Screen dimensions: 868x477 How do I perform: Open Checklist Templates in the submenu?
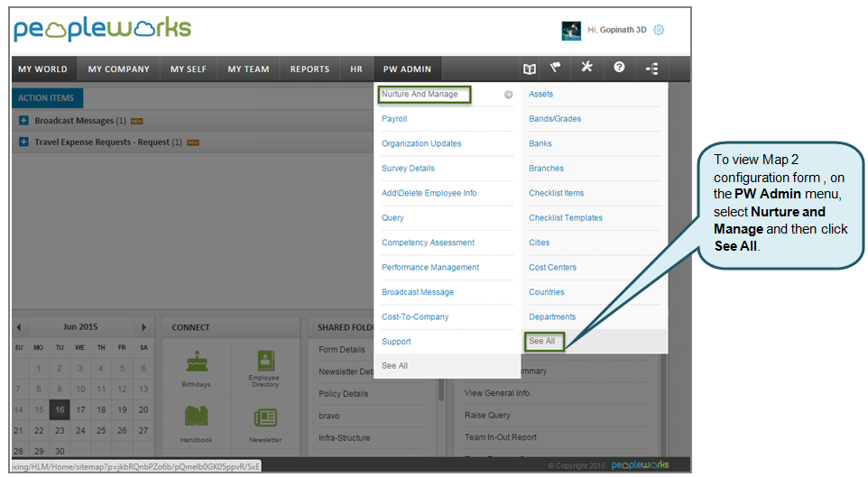click(x=565, y=217)
